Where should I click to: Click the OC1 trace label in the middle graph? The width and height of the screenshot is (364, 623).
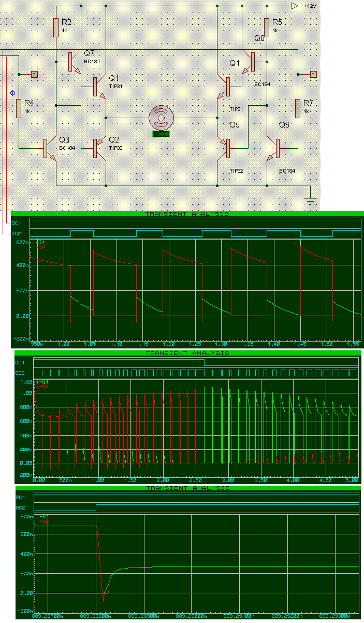(20, 362)
